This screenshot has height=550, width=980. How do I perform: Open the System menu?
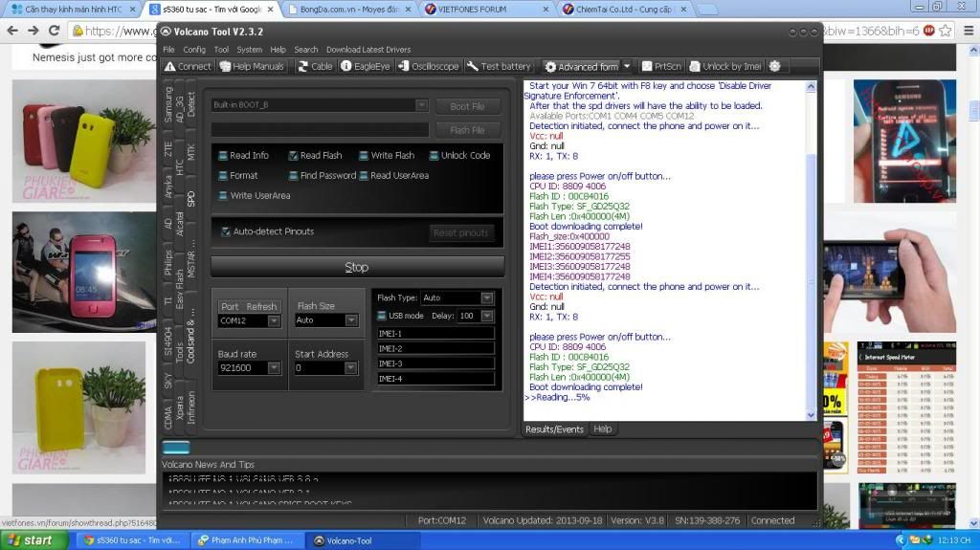pos(250,50)
